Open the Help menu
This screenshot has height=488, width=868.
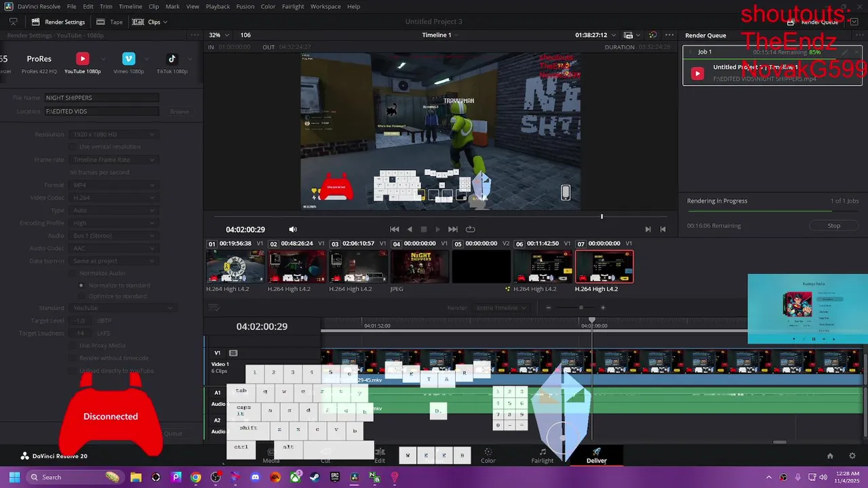point(353,6)
